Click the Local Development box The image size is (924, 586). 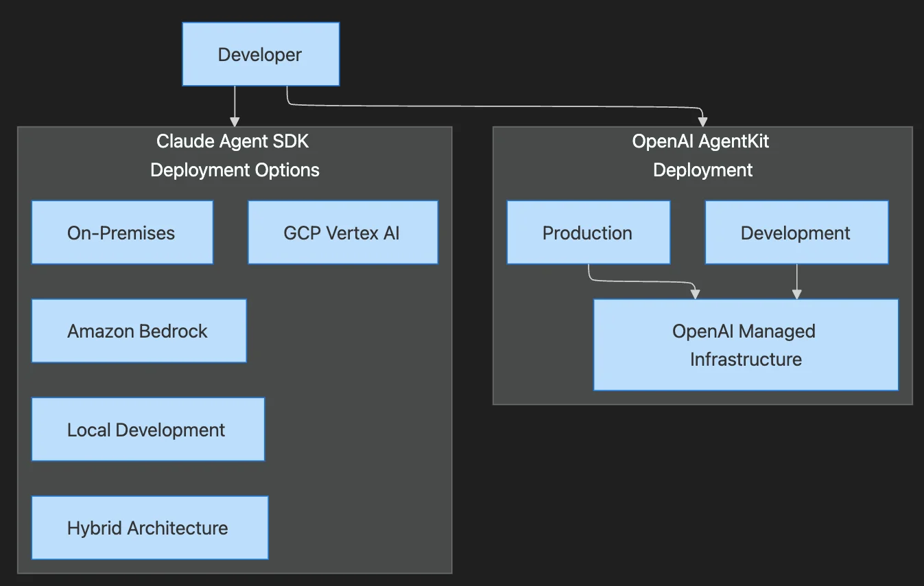[146, 429]
